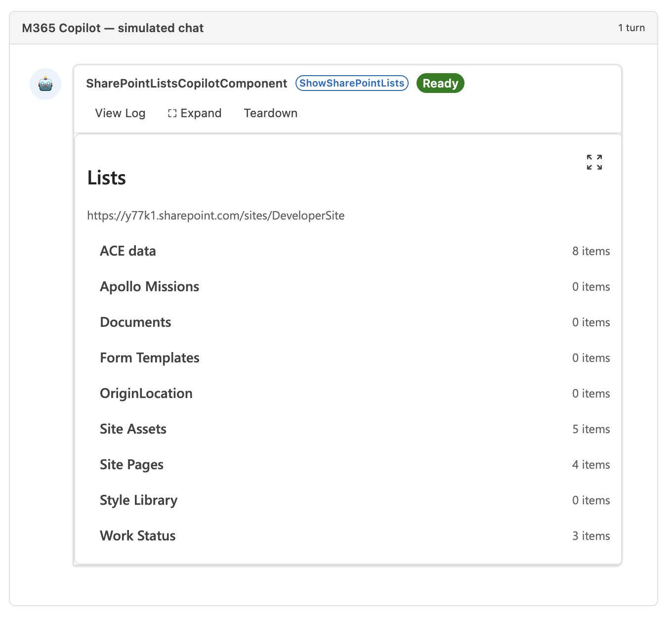This screenshot has height=620, width=672.
Task: Open the Apollo Missions list
Action: click(x=348, y=287)
